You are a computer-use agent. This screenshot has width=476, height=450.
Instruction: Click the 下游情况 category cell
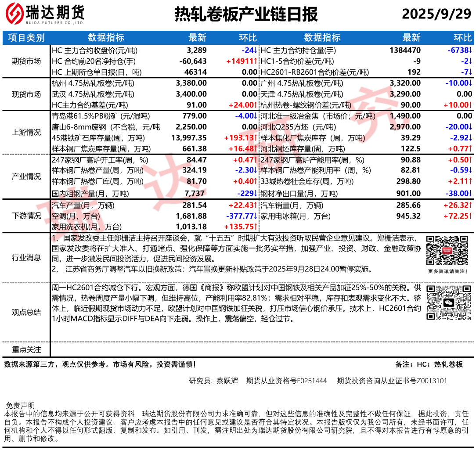(x=26, y=216)
